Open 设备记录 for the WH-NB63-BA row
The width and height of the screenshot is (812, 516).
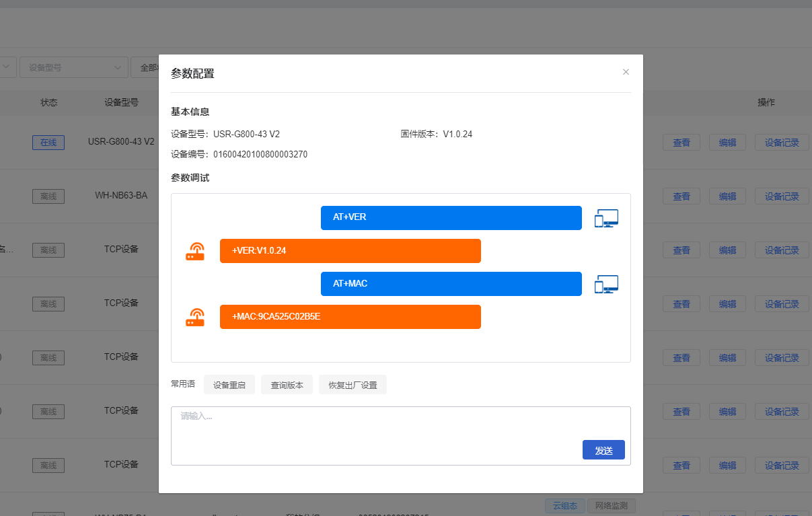(x=782, y=196)
